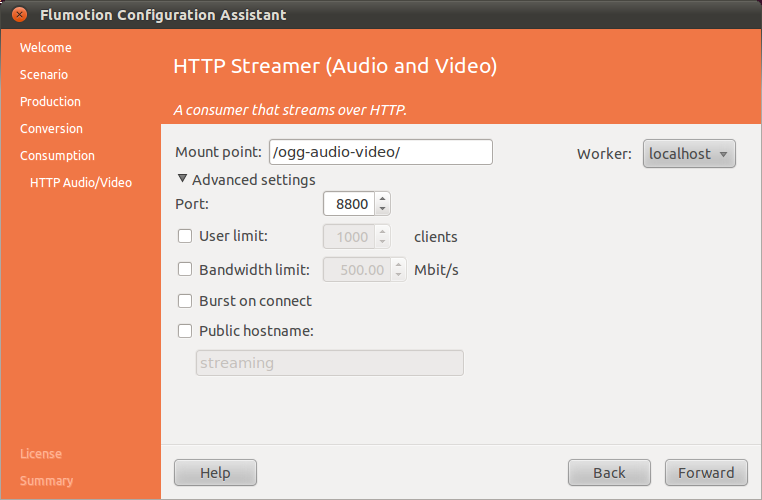Click the Forward button
This screenshot has height=500, width=762.
706,473
